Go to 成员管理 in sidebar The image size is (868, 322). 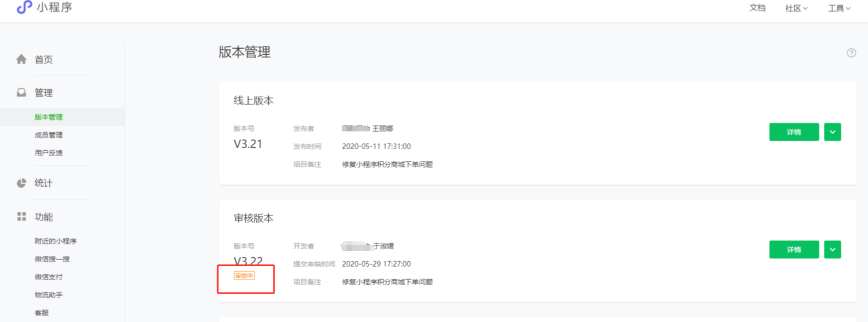[x=49, y=135]
